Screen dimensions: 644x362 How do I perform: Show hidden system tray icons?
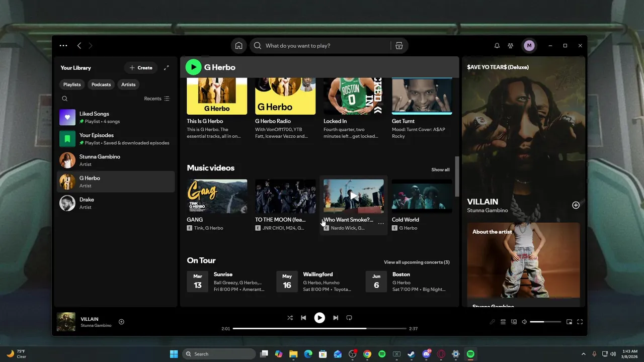tap(584, 354)
